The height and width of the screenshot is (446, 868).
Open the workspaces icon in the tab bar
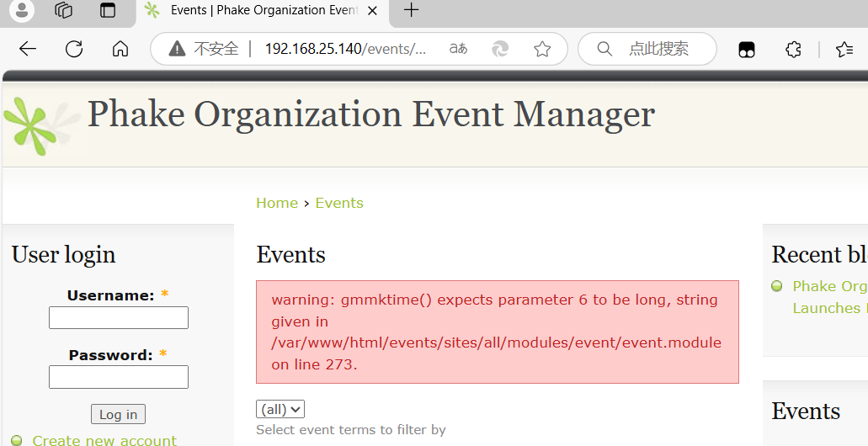click(64, 10)
